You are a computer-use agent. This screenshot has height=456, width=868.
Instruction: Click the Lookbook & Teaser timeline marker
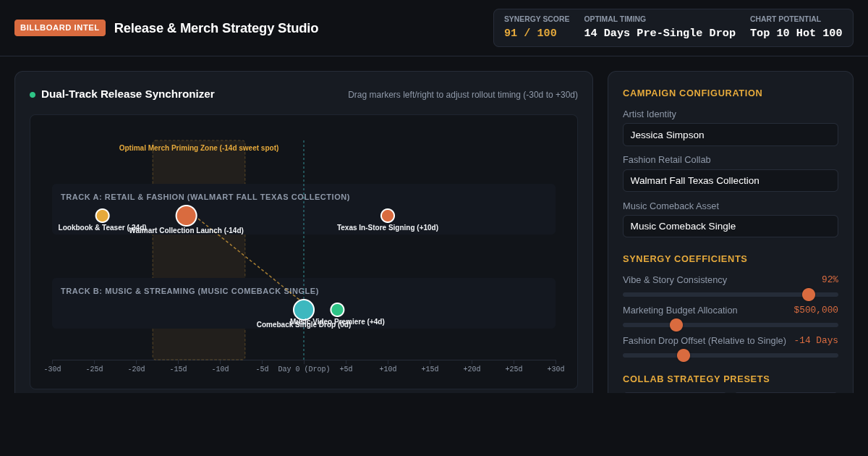click(x=102, y=216)
